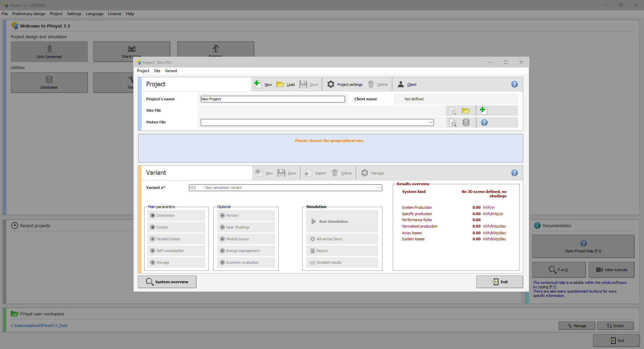Delete the project via trash icon
Image resolution: width=644 pixels, height=349 pixels.
[x=371, y=84]
